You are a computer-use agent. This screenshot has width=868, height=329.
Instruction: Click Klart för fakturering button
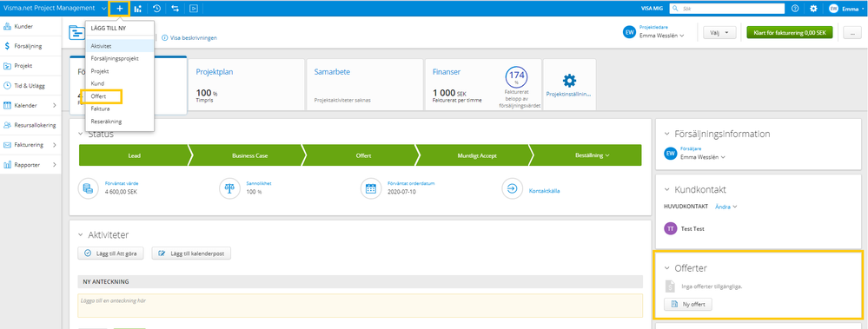pos(790,33)
